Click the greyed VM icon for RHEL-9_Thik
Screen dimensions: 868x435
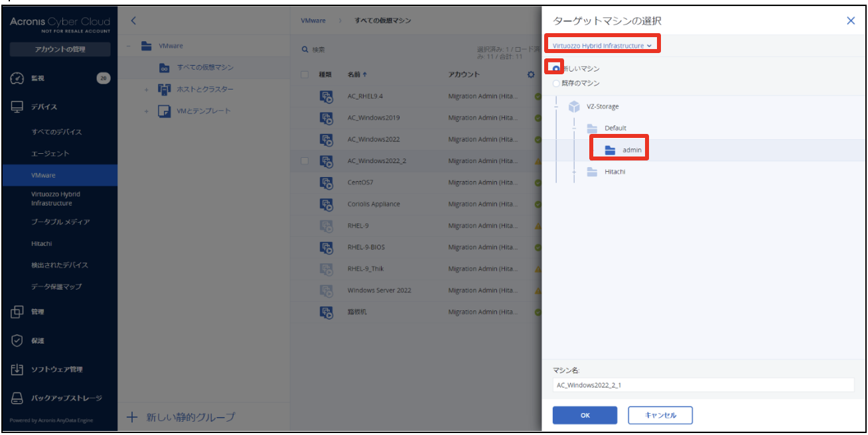[x=326, y=269]
